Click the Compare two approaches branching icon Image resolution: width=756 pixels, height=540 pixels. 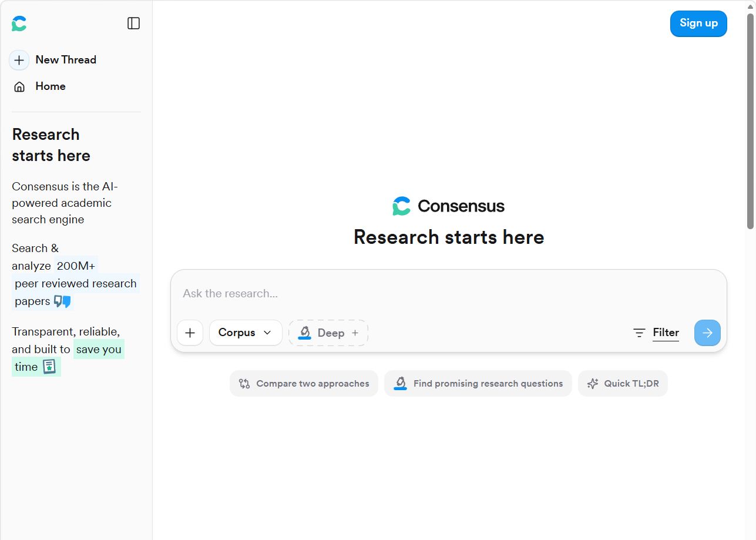point(244,384)
